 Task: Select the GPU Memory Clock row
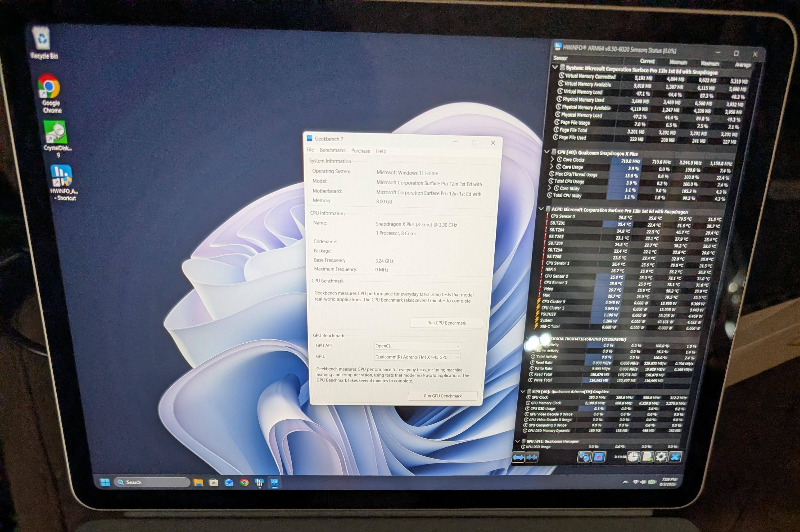[605, 403]
